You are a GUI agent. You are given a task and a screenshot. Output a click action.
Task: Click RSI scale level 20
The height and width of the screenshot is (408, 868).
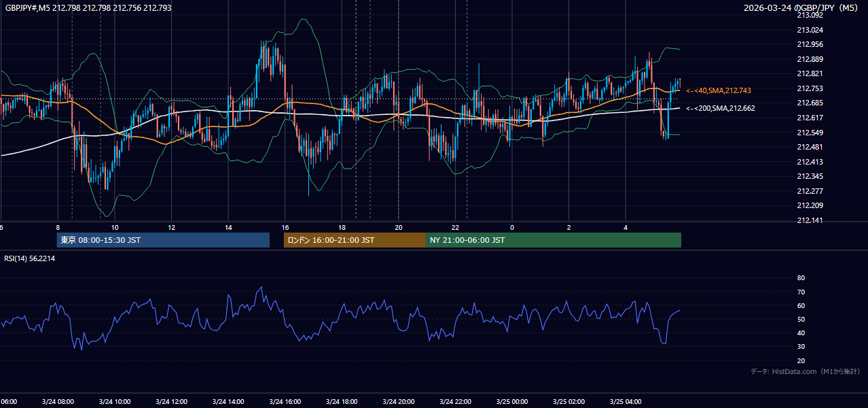coord(801,360)
